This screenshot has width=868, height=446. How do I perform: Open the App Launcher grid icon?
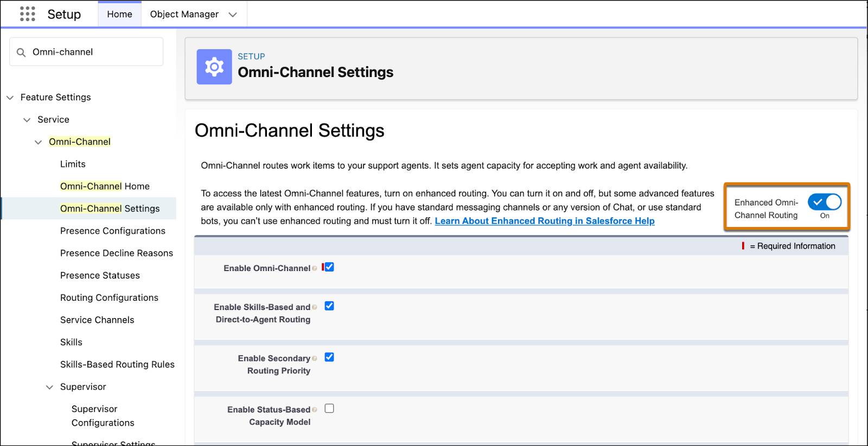pos(27,14)
